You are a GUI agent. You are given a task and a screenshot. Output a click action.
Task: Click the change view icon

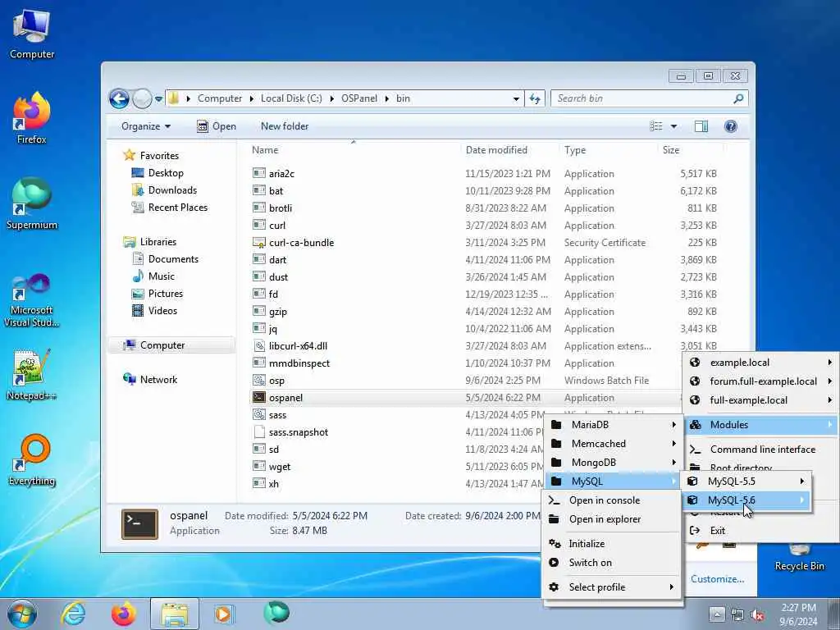[656, 126]
